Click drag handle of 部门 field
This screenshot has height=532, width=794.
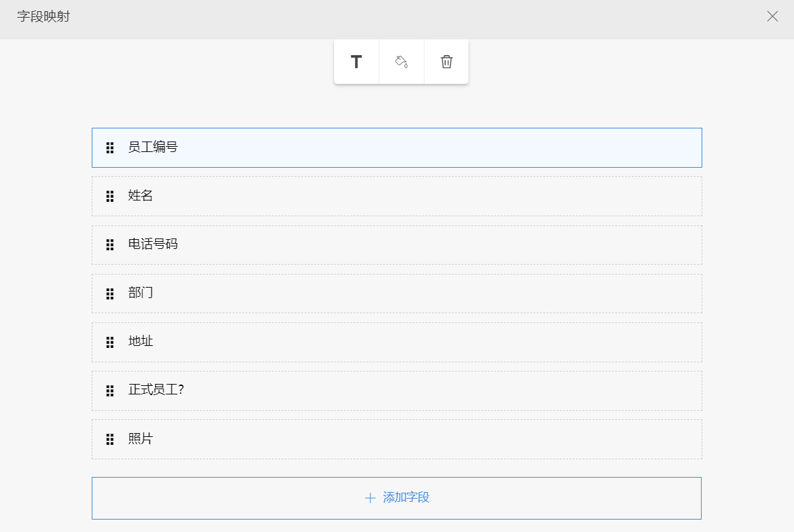(110, 294)
